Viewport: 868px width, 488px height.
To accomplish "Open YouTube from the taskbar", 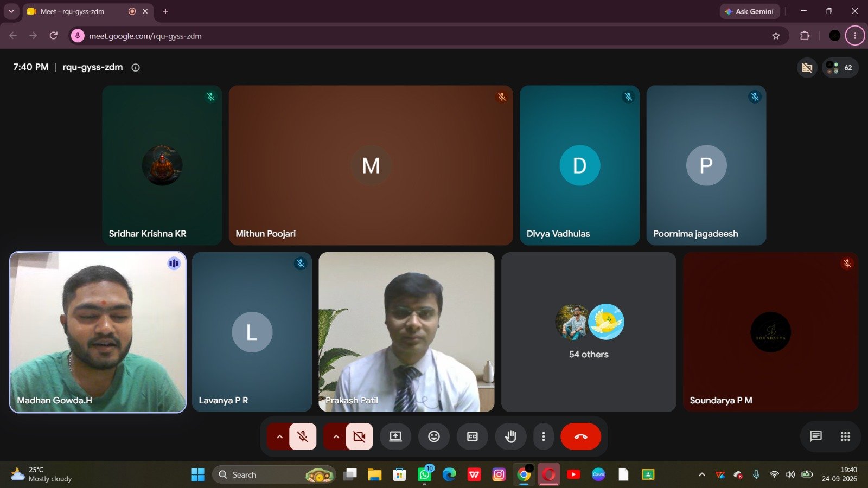I will 573,475.
